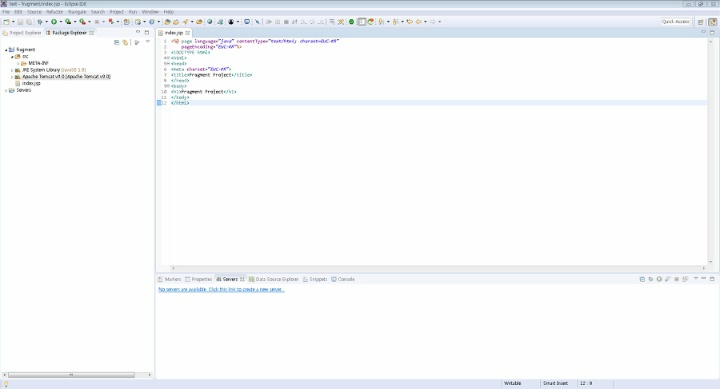Open the Refactor menu
The height and width of the screenshot is (389, 720).
[x=54, y=12]
